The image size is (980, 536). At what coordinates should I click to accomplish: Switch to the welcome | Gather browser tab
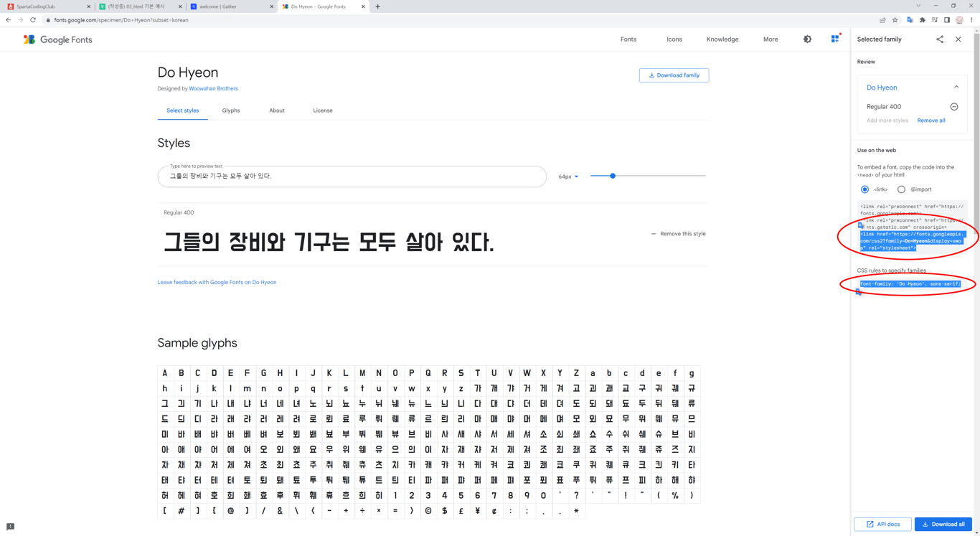point(232,6)
